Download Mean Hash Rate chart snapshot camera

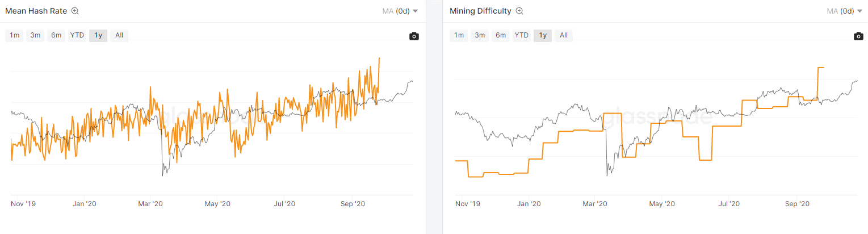414,36
